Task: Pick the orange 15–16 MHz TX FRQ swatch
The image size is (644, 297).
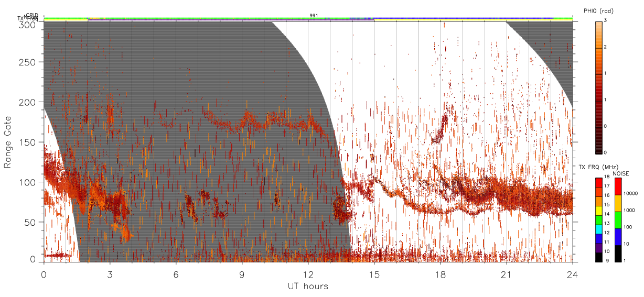Action: pos(598,201)
